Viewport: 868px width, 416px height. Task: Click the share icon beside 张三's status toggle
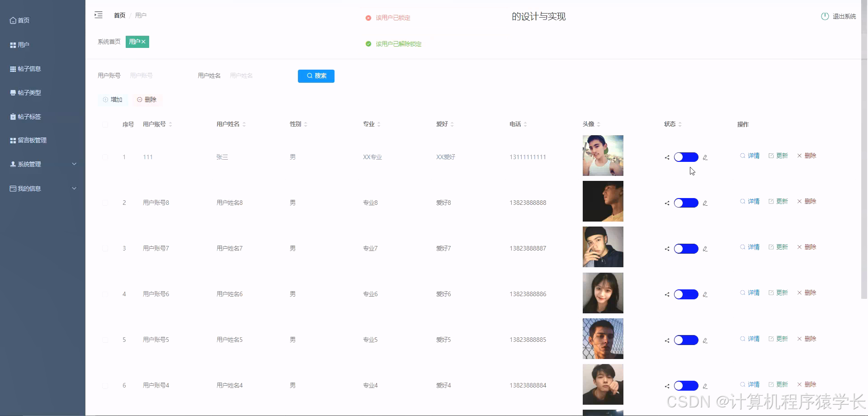(666, 157)
